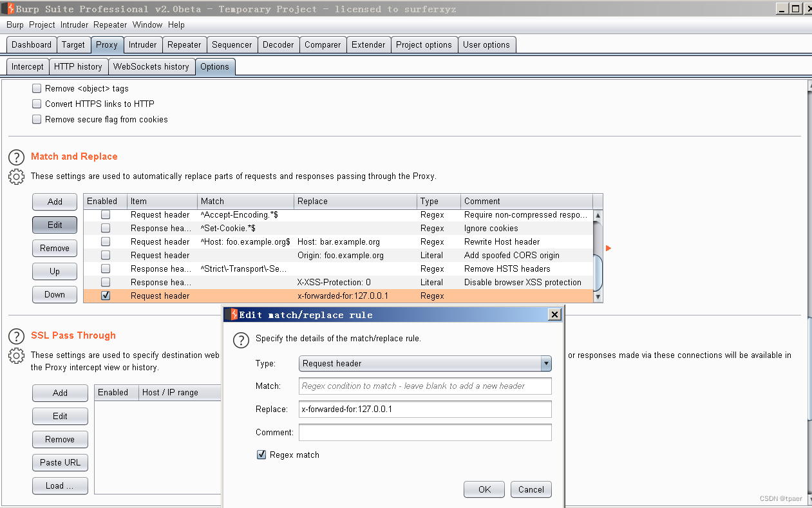This screenshot has height=508, width=812.
Task: Open the Help menu
Action: tap(176, 24)
